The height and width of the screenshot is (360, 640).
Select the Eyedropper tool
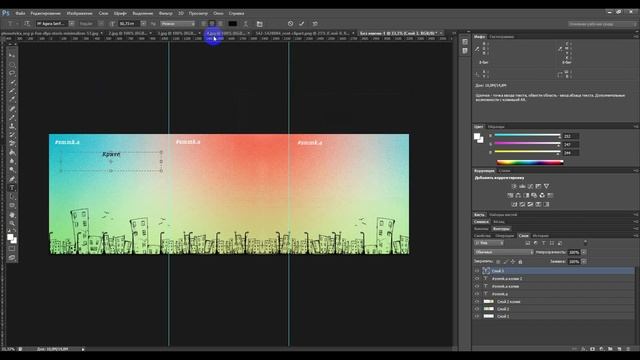tap(12, 99)
